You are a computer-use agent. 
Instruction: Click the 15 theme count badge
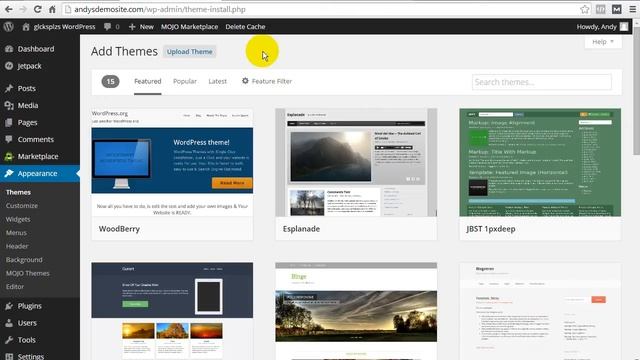pos(111,81)
